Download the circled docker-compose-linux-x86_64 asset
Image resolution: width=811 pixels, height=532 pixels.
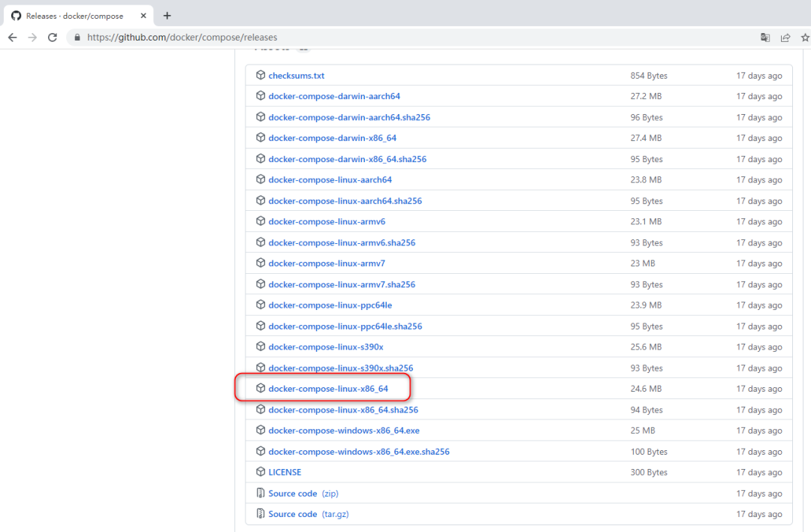point(327,388)
